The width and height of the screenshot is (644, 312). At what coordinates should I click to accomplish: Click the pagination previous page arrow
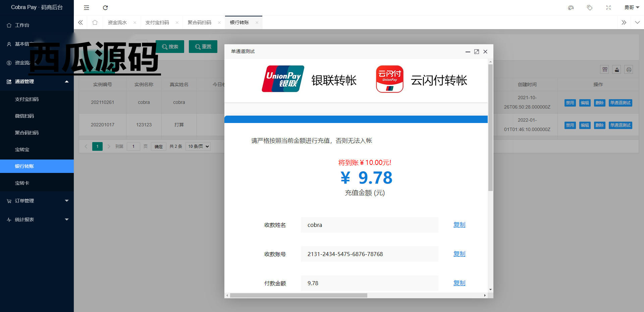[86, 146]
